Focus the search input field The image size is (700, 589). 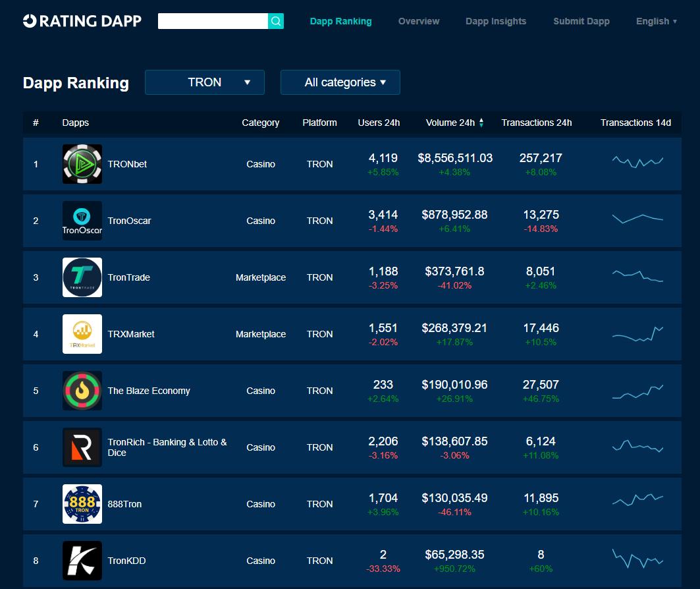click(213, 21)
